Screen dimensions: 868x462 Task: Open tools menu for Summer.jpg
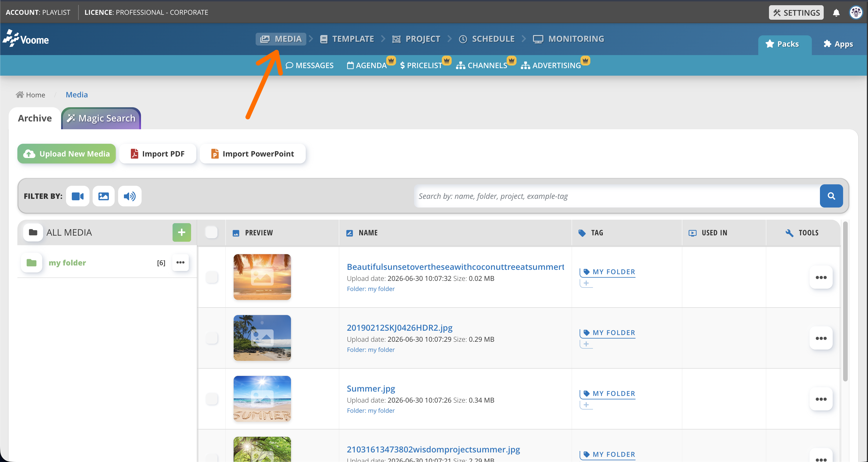821,399
